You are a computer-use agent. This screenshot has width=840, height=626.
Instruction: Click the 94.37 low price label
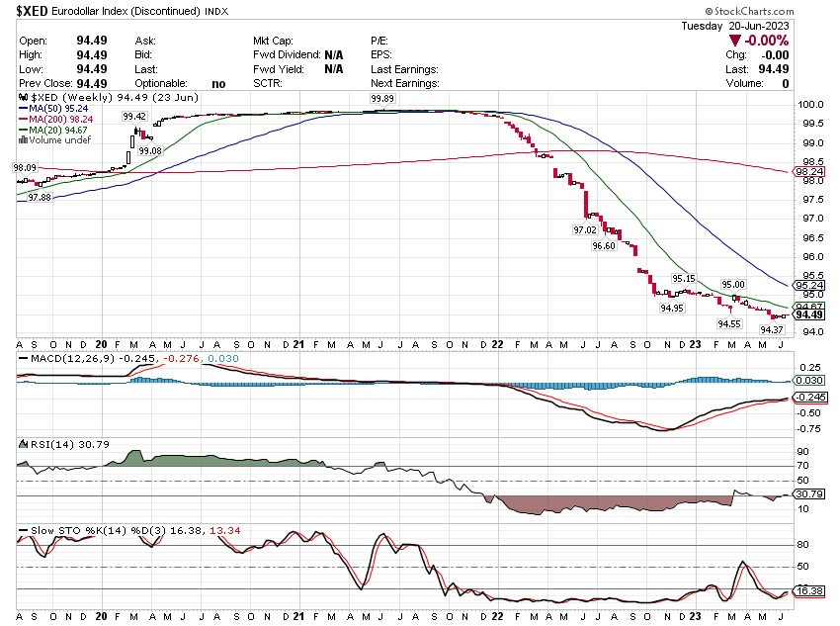(x=772, y=329)
